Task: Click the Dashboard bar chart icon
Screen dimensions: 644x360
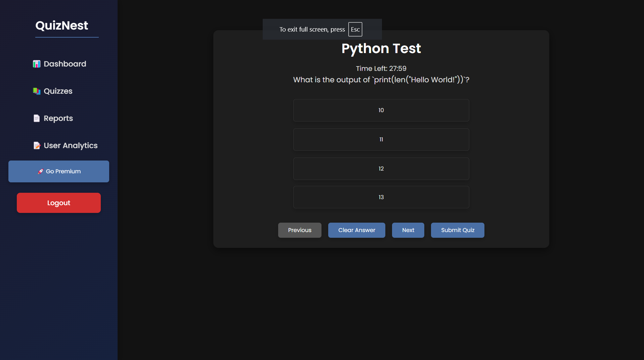Action: click(x=36, y=64)
